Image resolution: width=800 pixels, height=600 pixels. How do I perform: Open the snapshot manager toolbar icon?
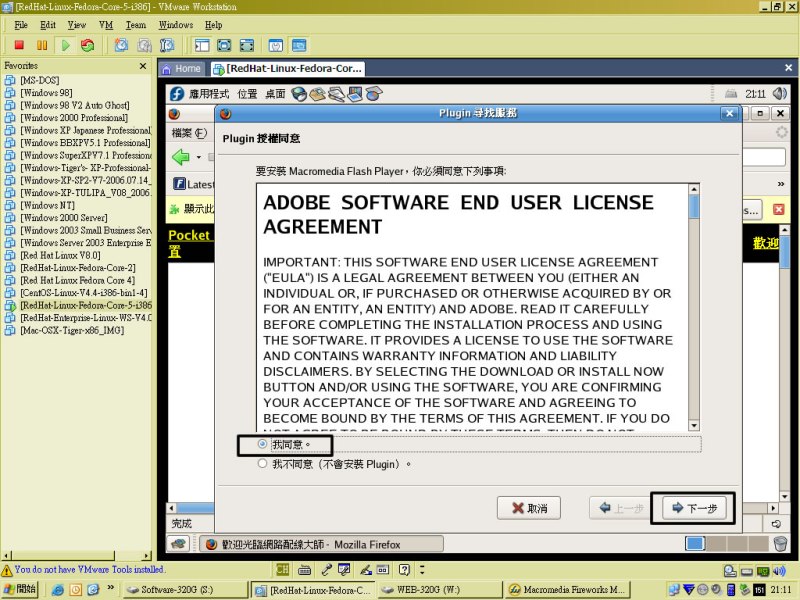click(167, 45)
